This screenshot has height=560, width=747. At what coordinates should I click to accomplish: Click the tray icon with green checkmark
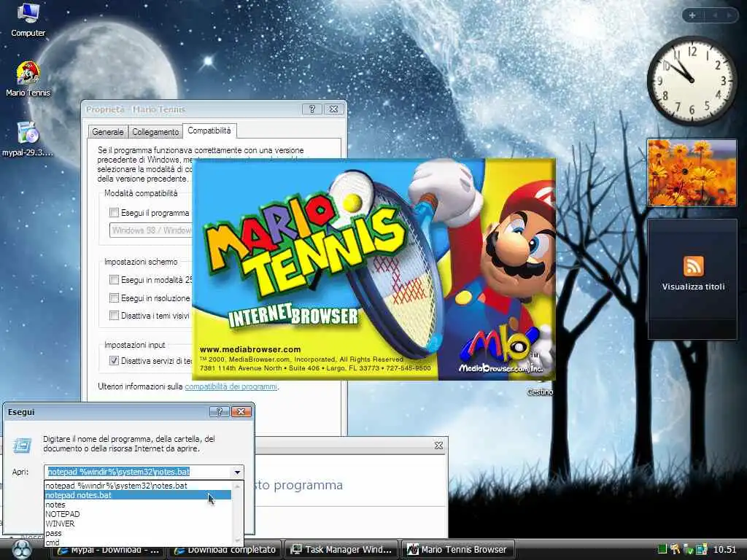pyautogui.click(x=688, y=549)
